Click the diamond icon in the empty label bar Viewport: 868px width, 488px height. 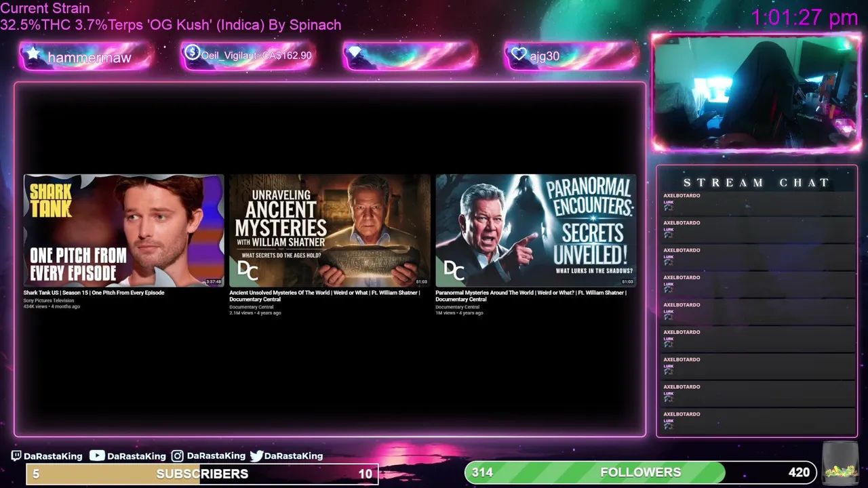click(x=355, y=53)
